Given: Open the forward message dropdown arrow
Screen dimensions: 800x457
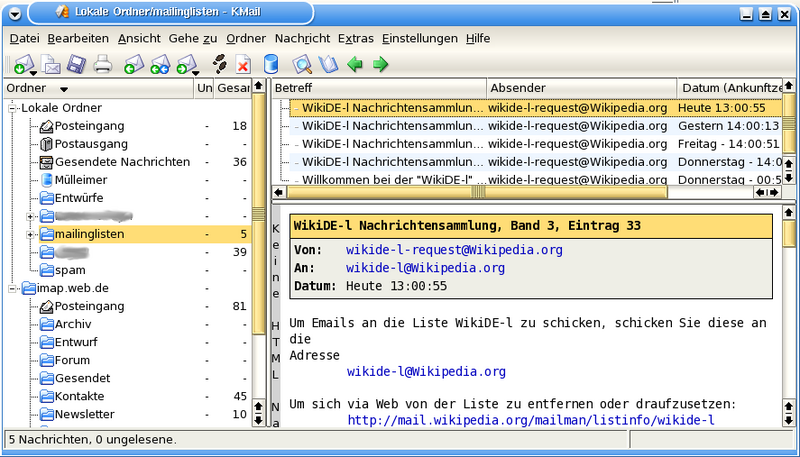Looking at the screenshot, I should tap(197, 72).
